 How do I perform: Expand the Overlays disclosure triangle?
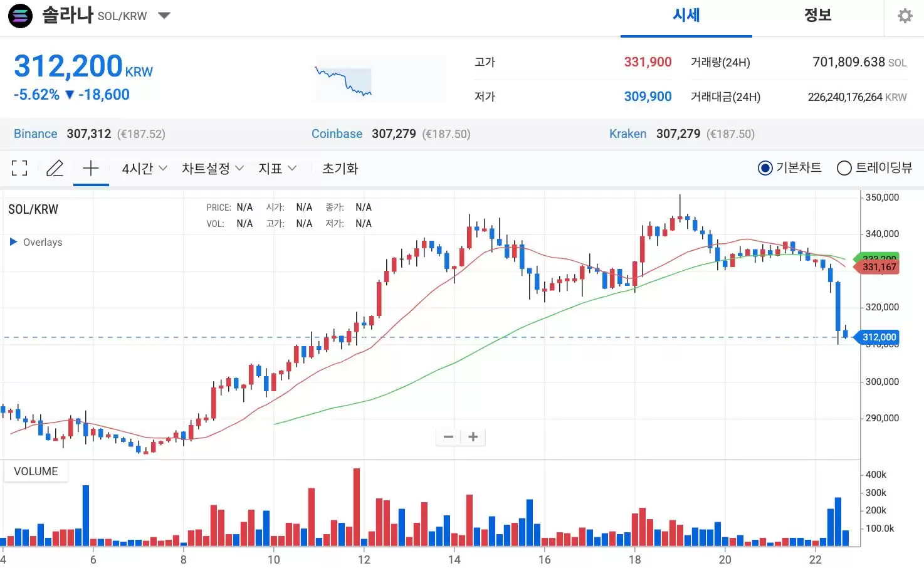13,242
